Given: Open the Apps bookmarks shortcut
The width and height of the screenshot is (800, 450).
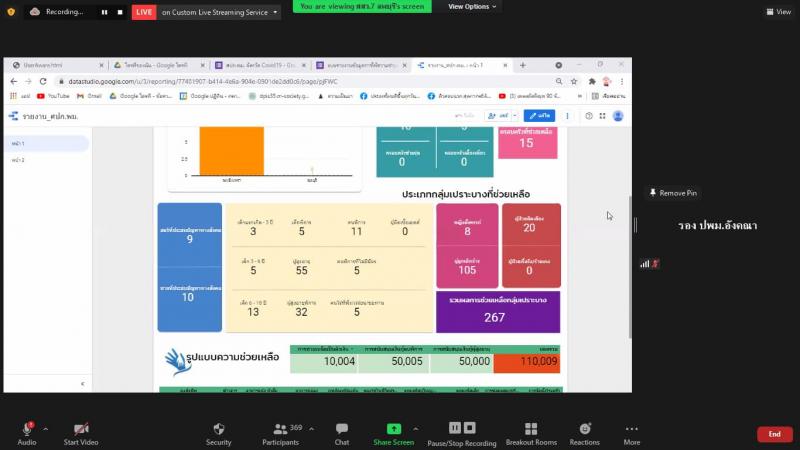Looking at the screenshot, I should pyautogui.click(x=20, y=96).
